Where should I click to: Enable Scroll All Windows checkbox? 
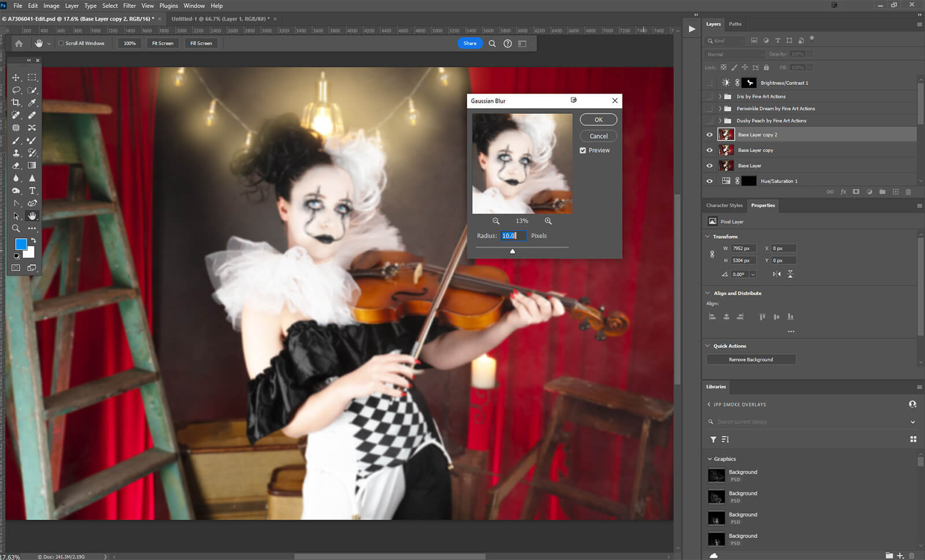click(x=61, y=43)
